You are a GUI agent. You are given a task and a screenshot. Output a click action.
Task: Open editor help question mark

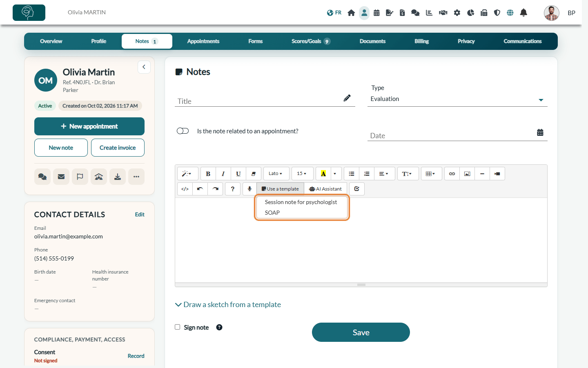233,189
